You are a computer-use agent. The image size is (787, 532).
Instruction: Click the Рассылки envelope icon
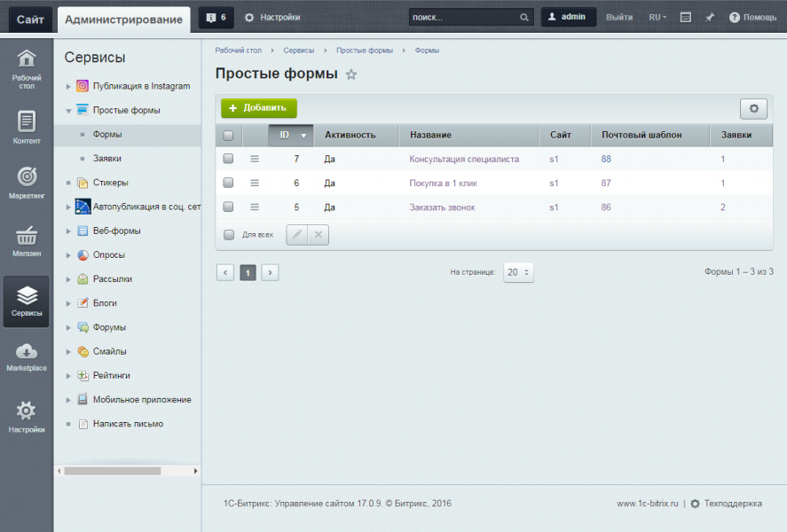tap(83, 278)
